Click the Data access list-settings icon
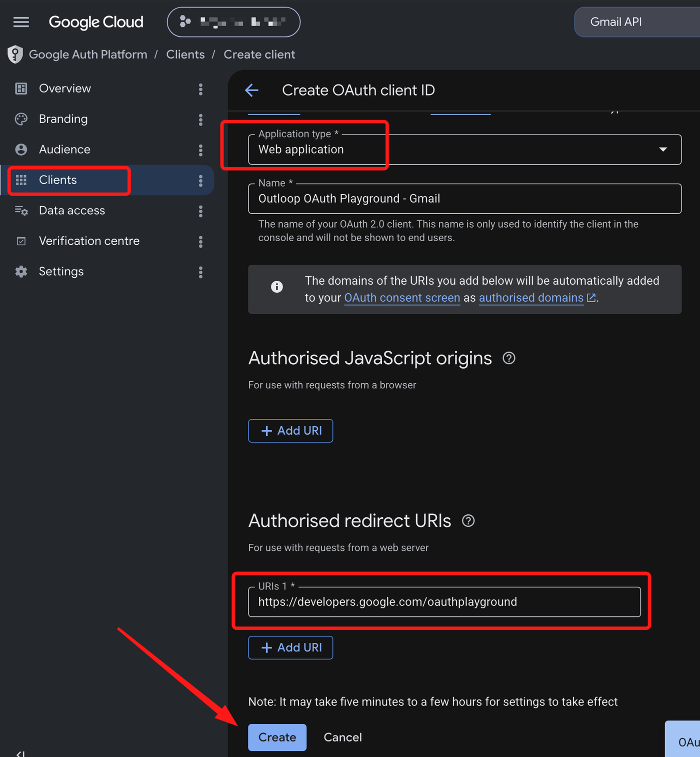Viewport: 700px width, 757px height. point(21,211)
